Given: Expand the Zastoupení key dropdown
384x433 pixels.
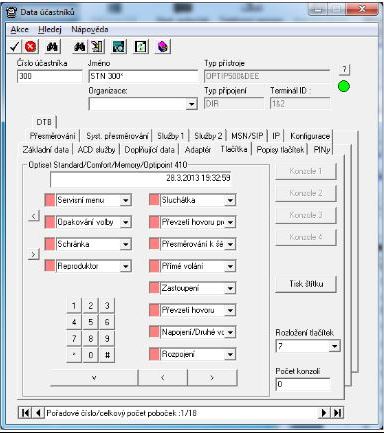Looking at the screenshot, I should (230, 288).
